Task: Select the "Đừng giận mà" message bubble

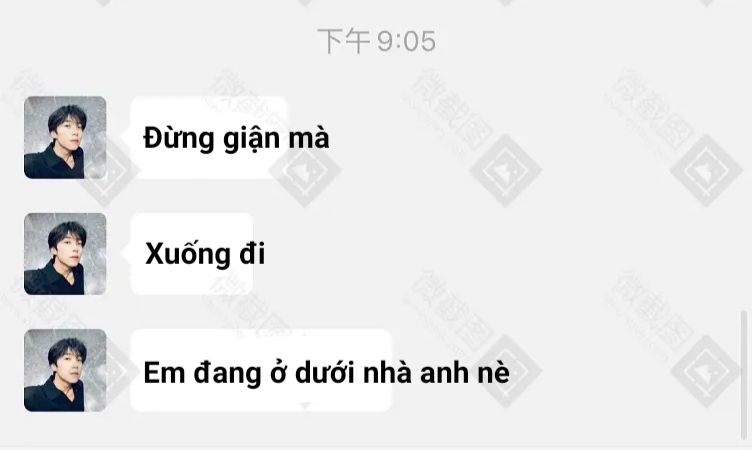Action: point(210,138)
